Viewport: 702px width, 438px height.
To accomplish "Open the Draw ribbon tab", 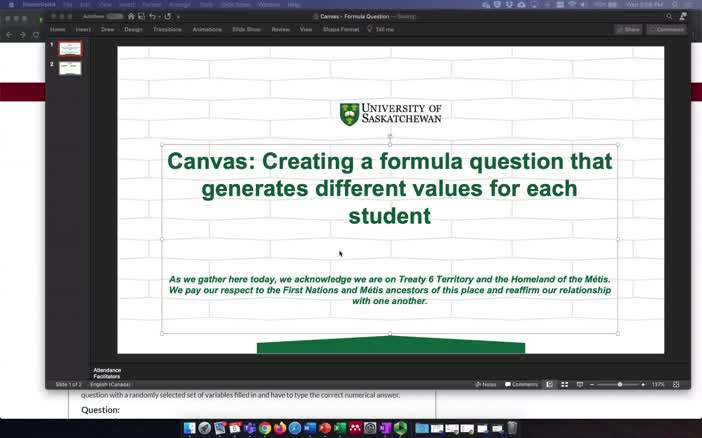I will click(107, 30).
